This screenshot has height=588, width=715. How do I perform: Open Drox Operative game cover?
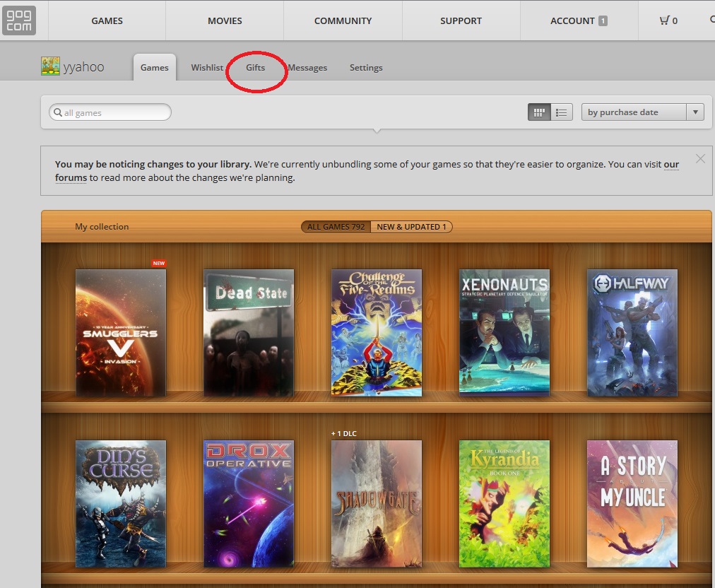(249, 504)
